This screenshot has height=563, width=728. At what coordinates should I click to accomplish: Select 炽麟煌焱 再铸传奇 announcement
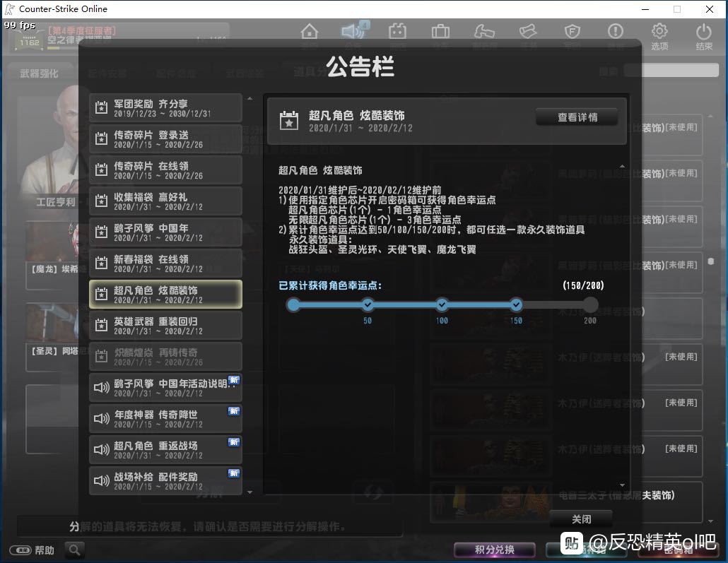pos(165,357)
